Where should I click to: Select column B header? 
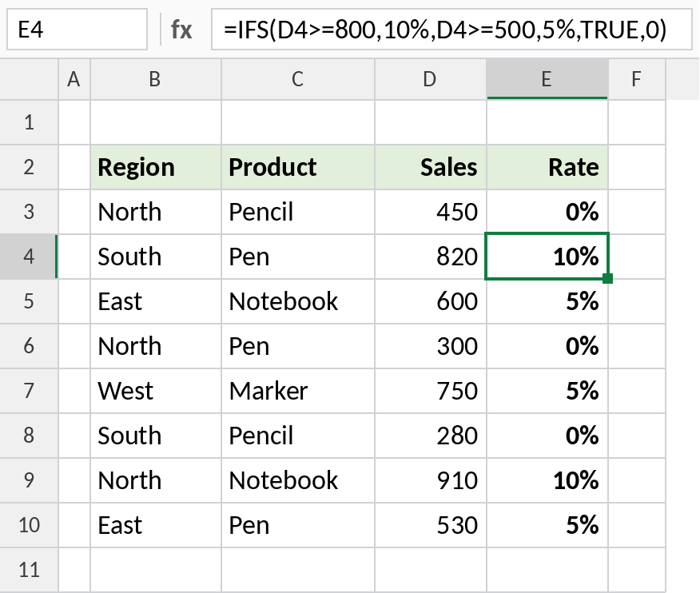[155, 79]
